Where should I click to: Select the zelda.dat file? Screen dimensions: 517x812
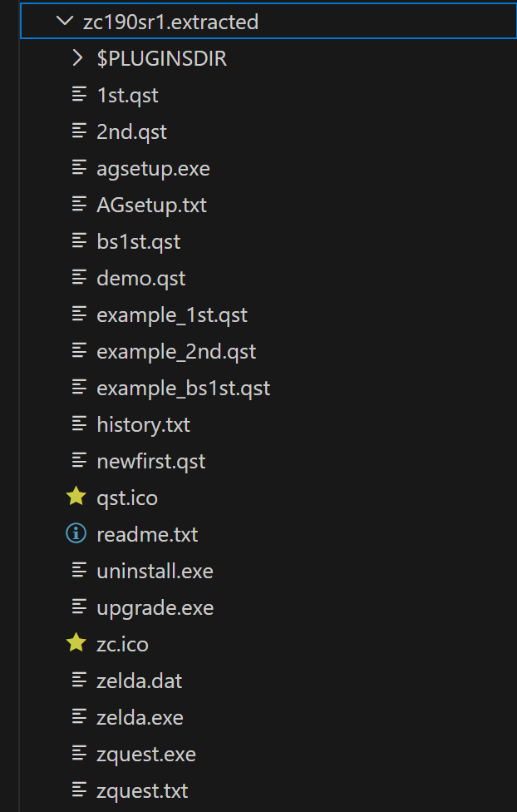(268, 681)
